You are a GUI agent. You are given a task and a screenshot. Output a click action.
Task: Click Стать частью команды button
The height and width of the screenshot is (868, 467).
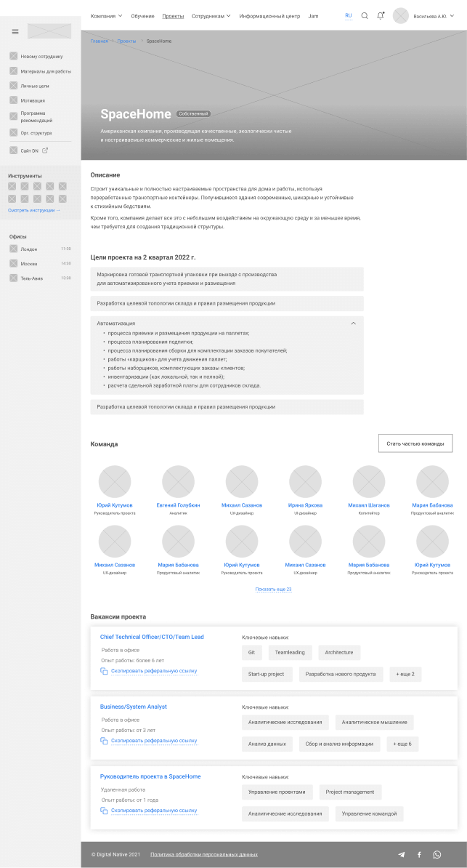pyautogui.click(x=415, y=443)
